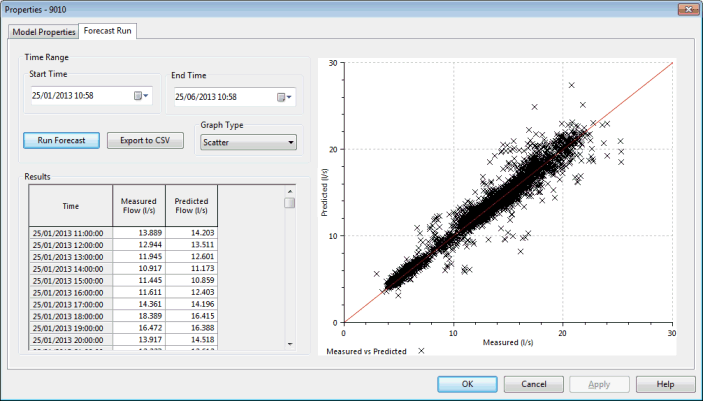
Task: Click the Measured (l/s) axis title
Action: pyautogui.click(x=508, y=342)
